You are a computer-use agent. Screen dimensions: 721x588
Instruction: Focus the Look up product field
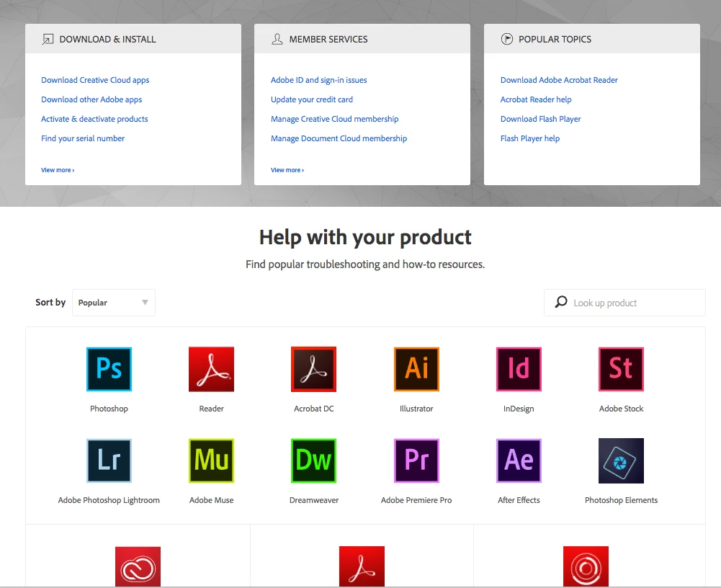[x=624, y=303]
